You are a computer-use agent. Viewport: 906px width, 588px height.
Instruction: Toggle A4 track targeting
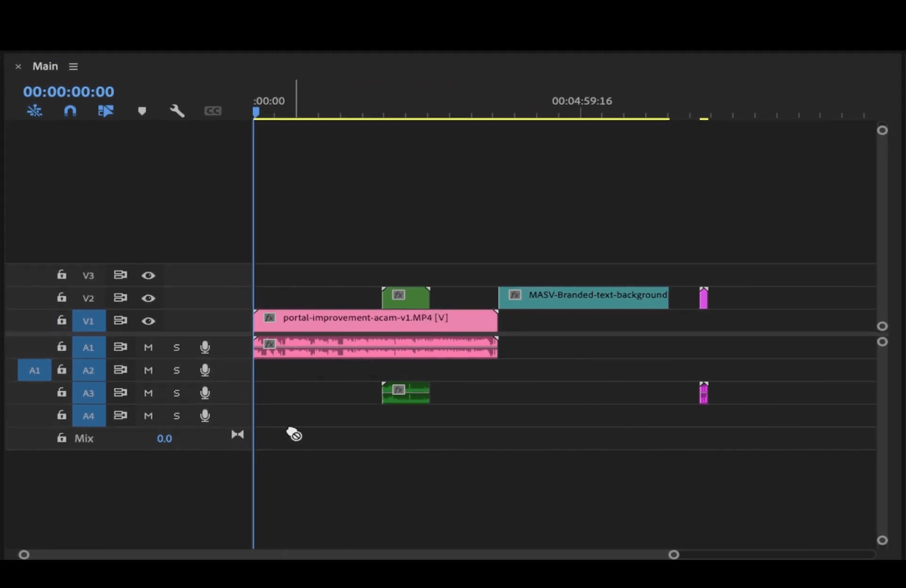[88, 415]
